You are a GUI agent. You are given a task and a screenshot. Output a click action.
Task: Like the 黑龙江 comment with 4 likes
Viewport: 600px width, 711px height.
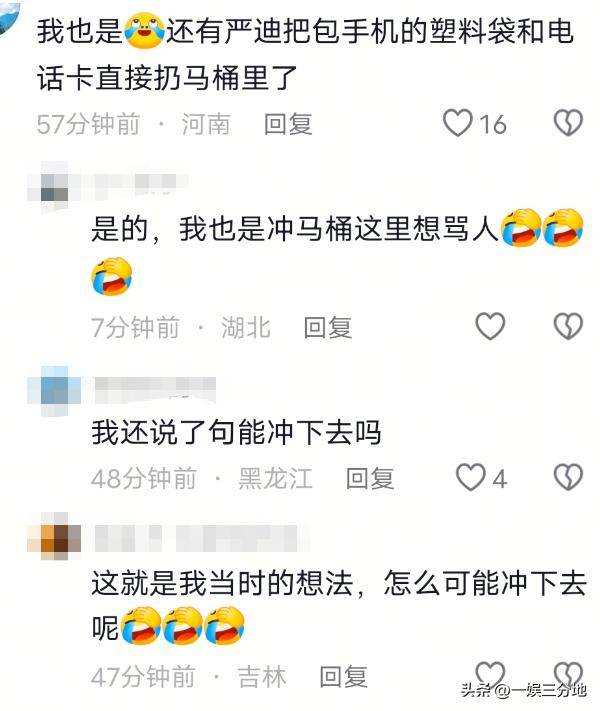(470, 477)
